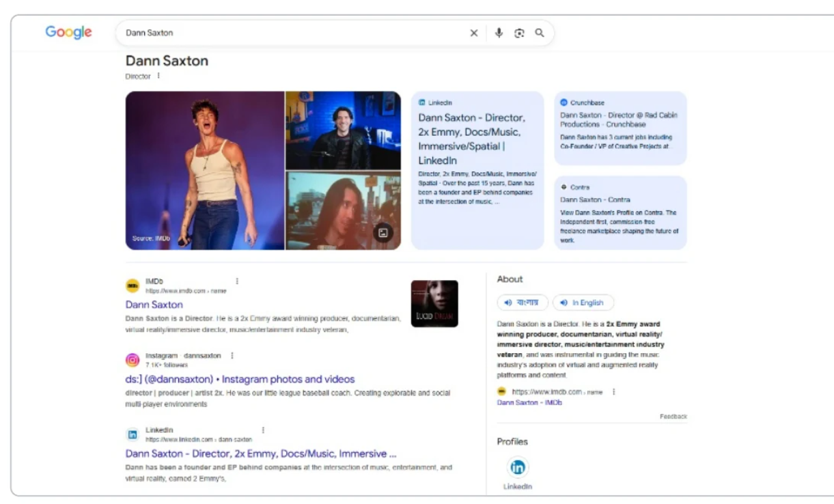Click the IMDb result URL text
The image size is (834, 504).
click(x=186, y=291)
